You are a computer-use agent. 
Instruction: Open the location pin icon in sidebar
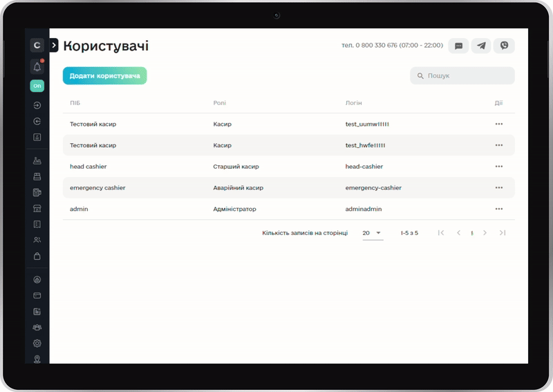pyautogui.click(x=37, y=360)
